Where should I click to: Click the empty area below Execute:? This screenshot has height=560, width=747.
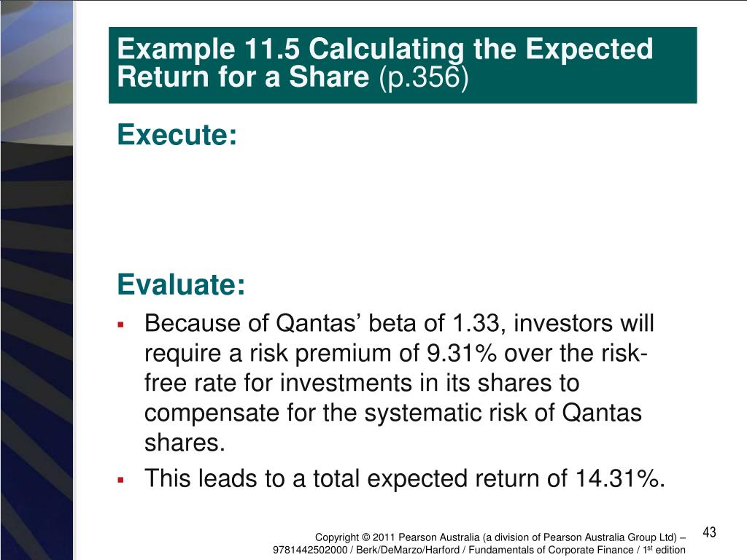401,204
